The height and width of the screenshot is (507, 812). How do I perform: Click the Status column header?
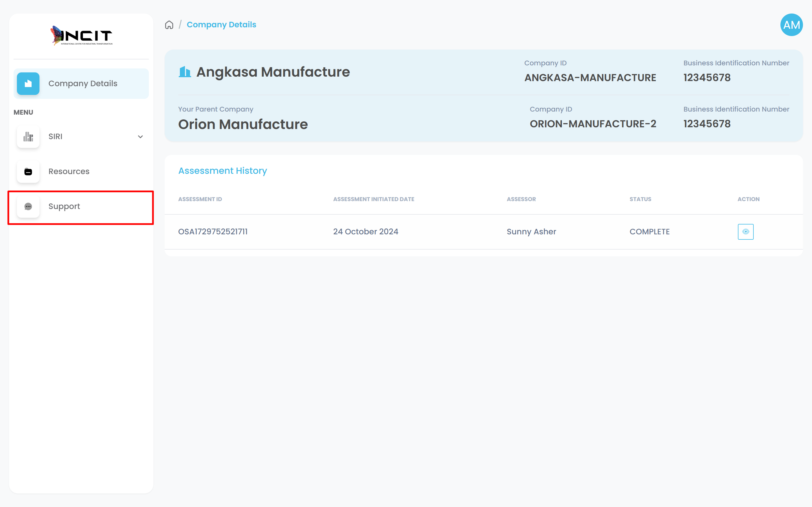[640, 199]
